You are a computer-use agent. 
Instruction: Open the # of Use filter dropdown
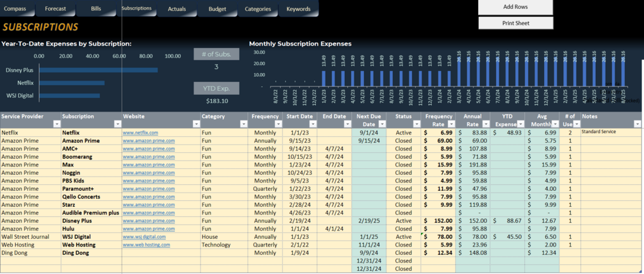point(575,124)
